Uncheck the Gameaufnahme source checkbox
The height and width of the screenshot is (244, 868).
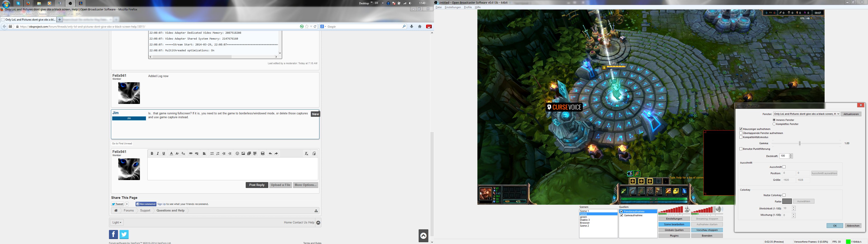pyautogui.click(x=622, y=215)
